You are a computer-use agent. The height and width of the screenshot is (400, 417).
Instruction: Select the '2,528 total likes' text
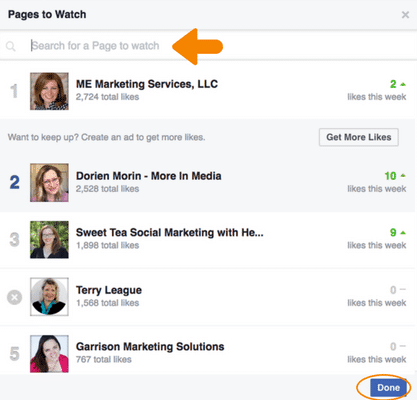pos(107,189)
